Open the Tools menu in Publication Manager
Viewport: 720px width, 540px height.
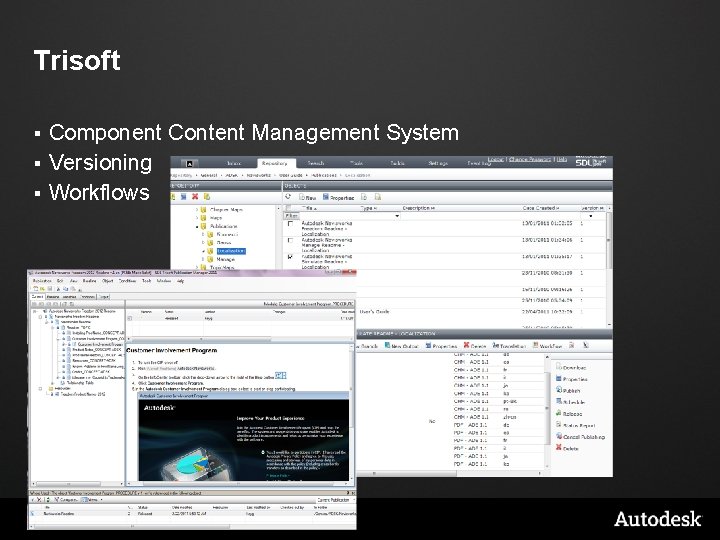coord(146,281)
